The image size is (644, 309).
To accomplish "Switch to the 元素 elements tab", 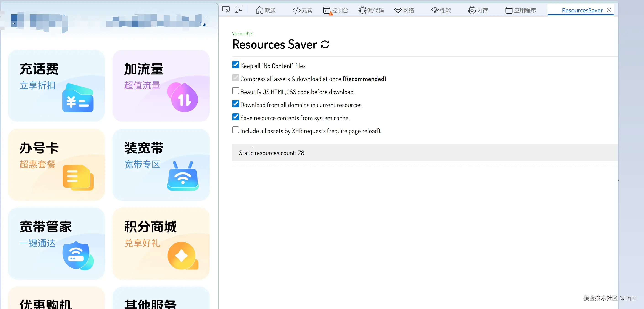I will 302,10.
